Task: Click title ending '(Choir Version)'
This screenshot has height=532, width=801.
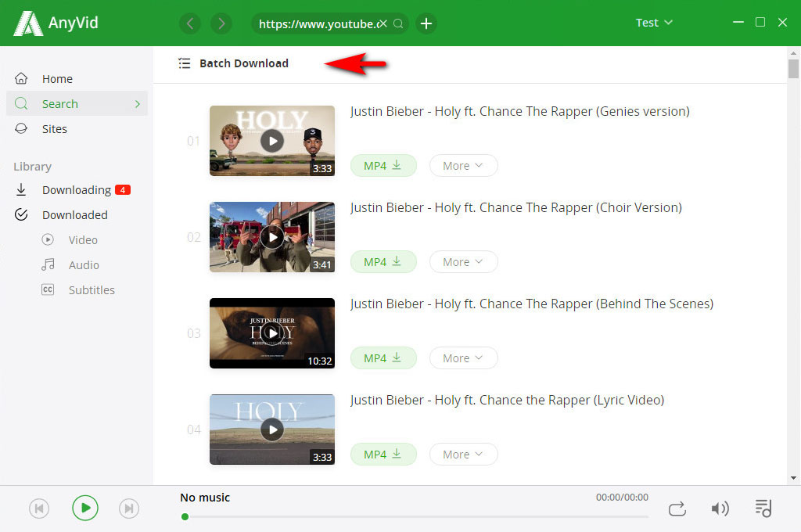Action: pyautogui.click(x=516, y=208)
